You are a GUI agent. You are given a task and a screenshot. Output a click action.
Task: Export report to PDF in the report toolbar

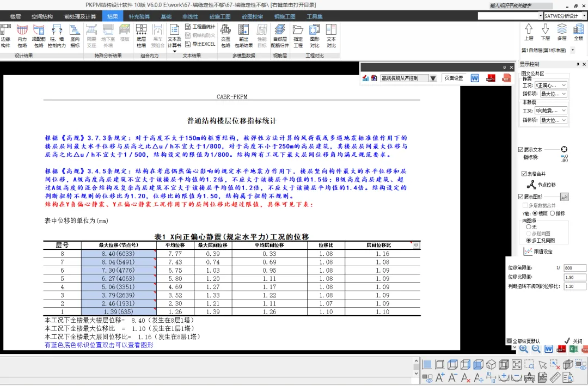491,78
